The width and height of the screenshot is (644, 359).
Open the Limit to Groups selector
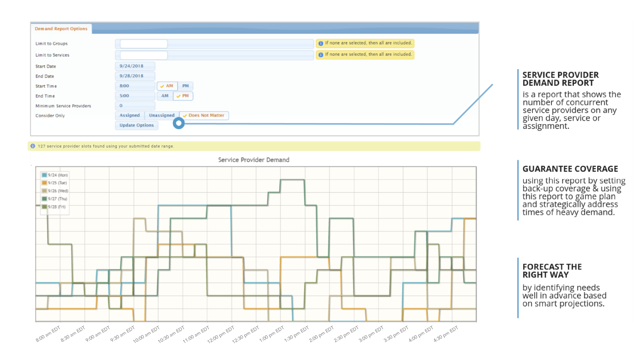144,44
